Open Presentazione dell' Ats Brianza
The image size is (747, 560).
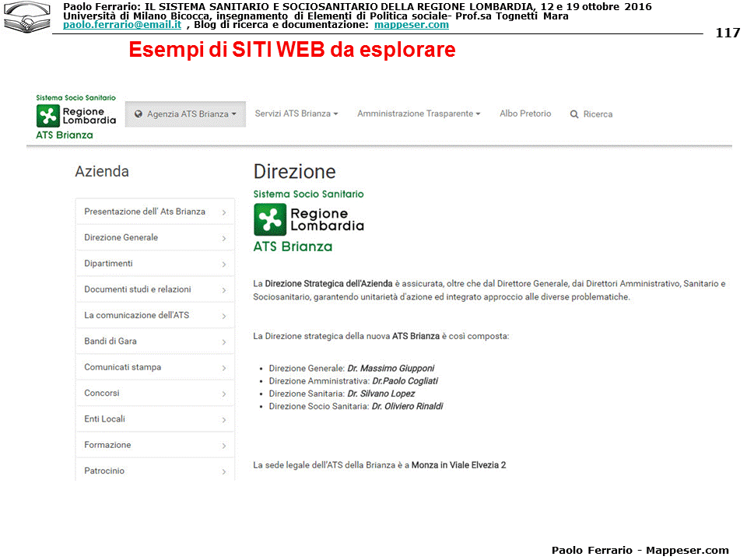[145, 212]
